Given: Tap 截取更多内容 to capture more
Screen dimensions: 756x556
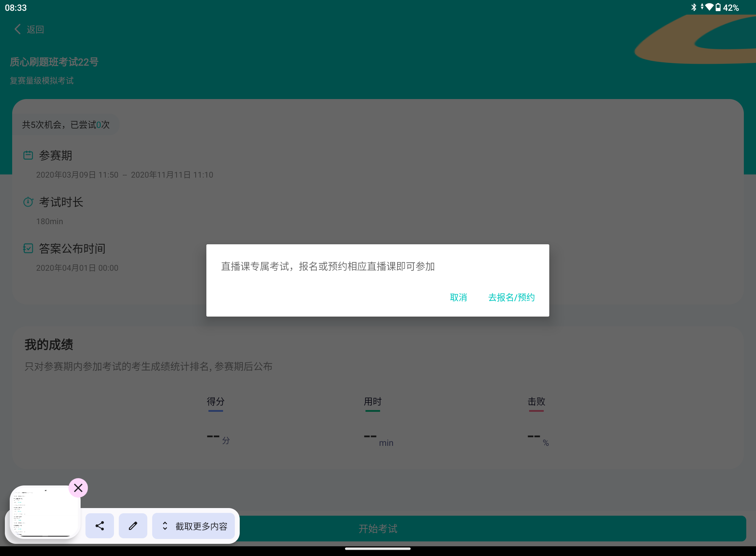Looking at the screenshot, I should tap(194, 526).
